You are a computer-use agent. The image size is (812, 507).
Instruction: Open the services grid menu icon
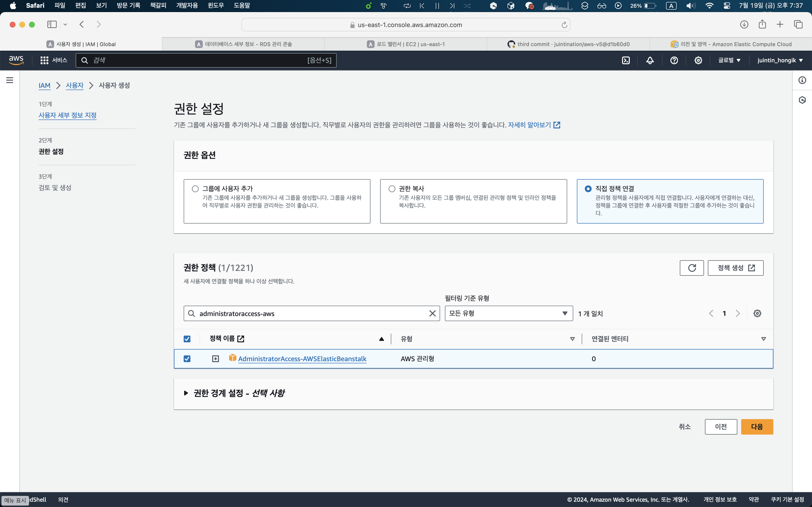(x=44, y=60)
